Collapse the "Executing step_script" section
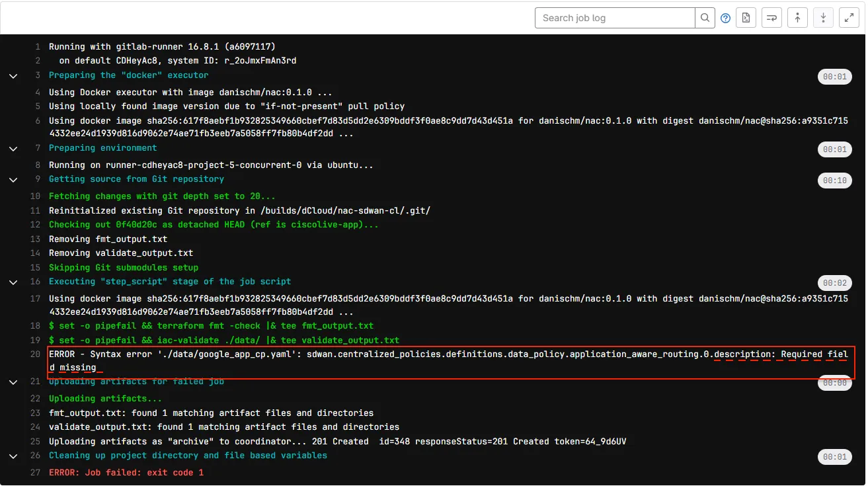This screenshot has height=488, width=868. pos(13,282)
